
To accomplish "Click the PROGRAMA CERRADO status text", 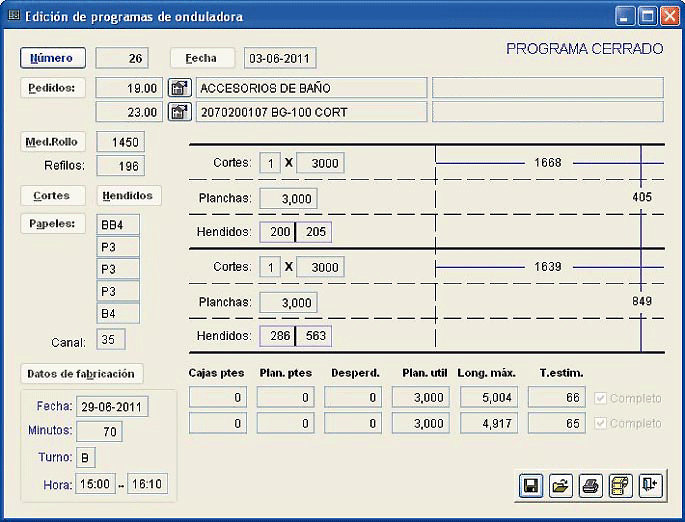I will [585, 48].
